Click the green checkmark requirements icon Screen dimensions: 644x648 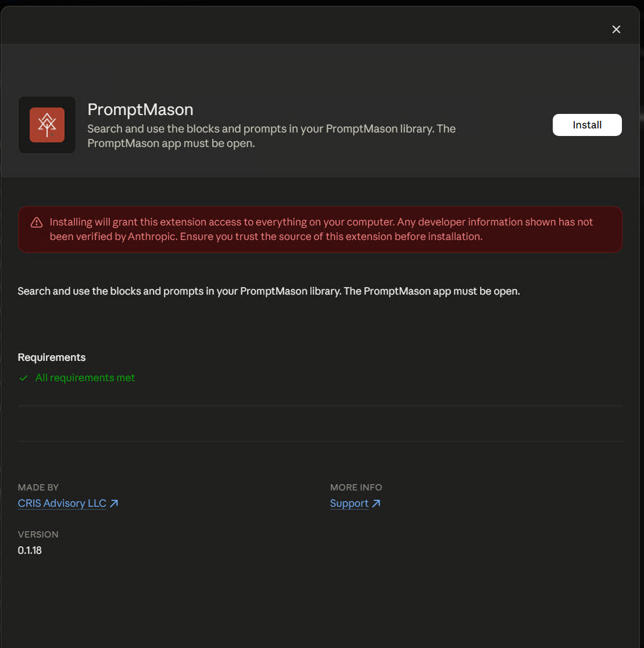click(x=24, y=378)
